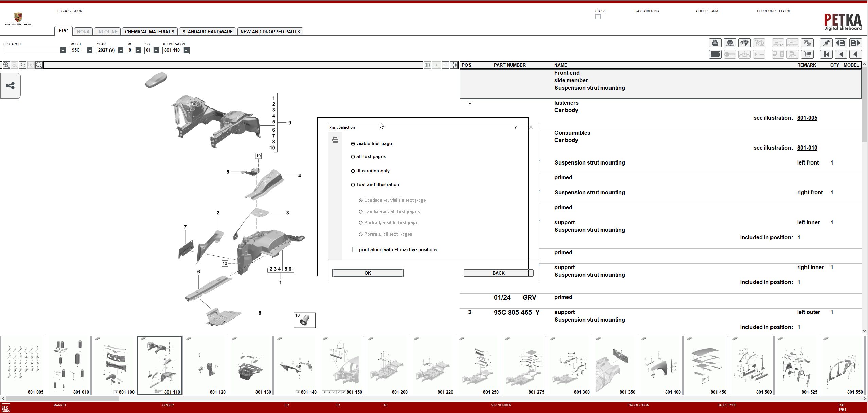Open the YEAR 2027 (V) dropdown
The height and width of the screenshot is (413, 868).
coord(121,50)
